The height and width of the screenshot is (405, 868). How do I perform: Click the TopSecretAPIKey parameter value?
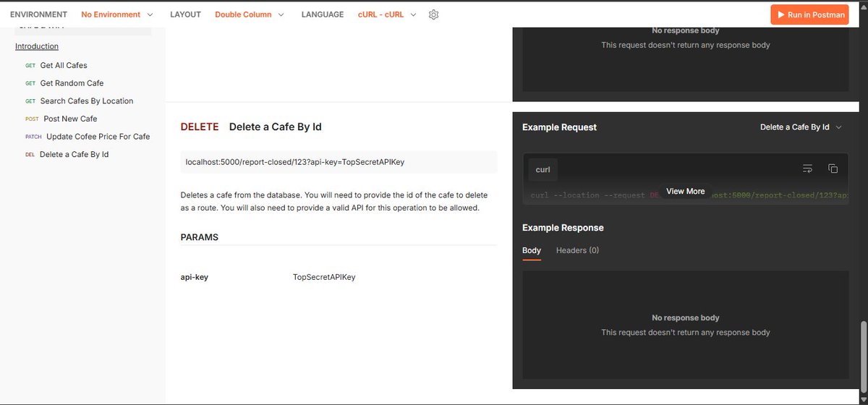tap(324, 277)
